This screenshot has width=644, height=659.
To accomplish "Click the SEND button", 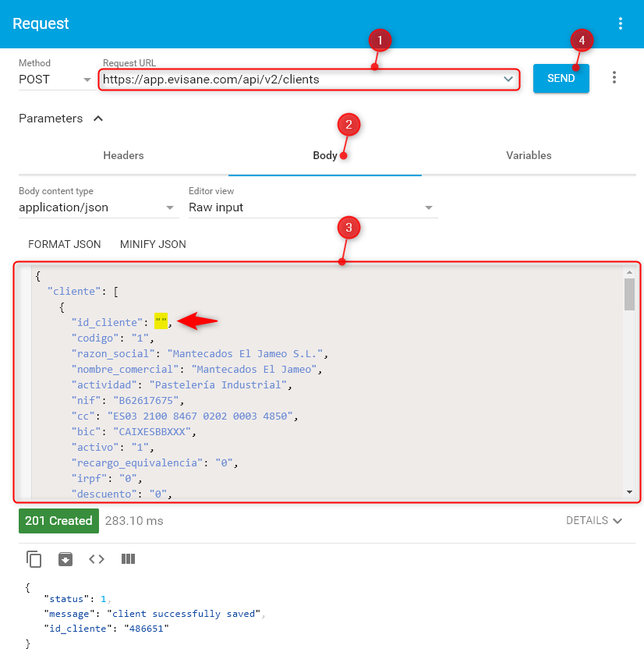I will [561, 79].
